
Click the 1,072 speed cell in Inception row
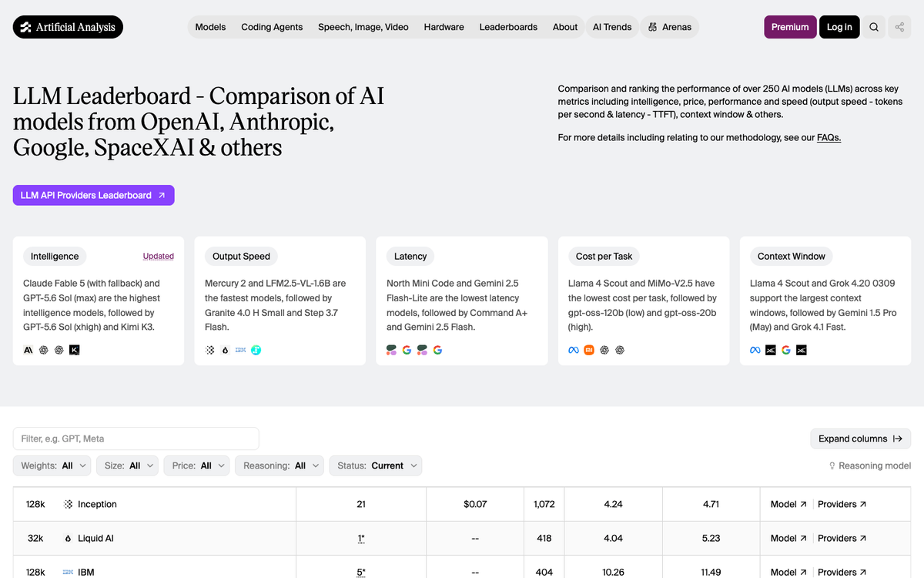tap(544, 504)
